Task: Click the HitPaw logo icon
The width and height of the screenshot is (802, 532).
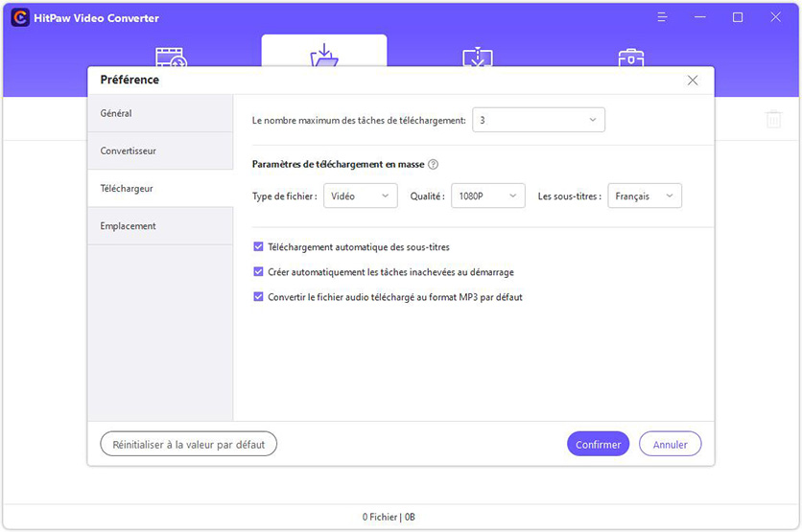Action: [20, 18]
